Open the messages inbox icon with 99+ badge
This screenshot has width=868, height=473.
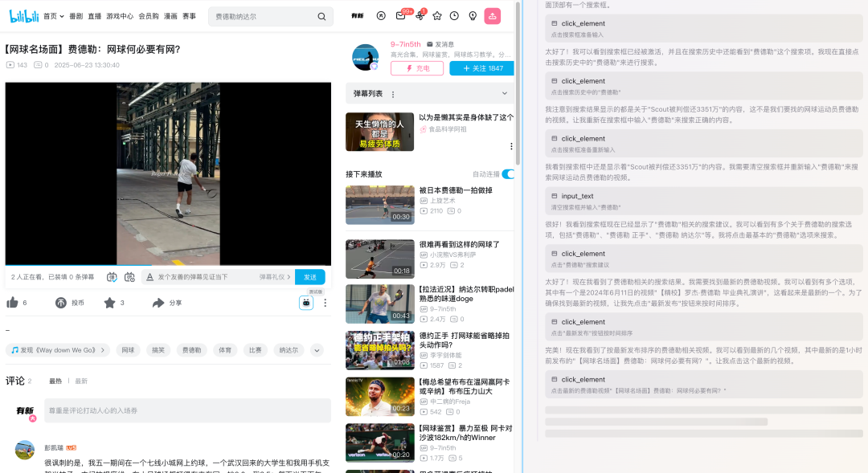pyautogui.click(x=400, y=16)
